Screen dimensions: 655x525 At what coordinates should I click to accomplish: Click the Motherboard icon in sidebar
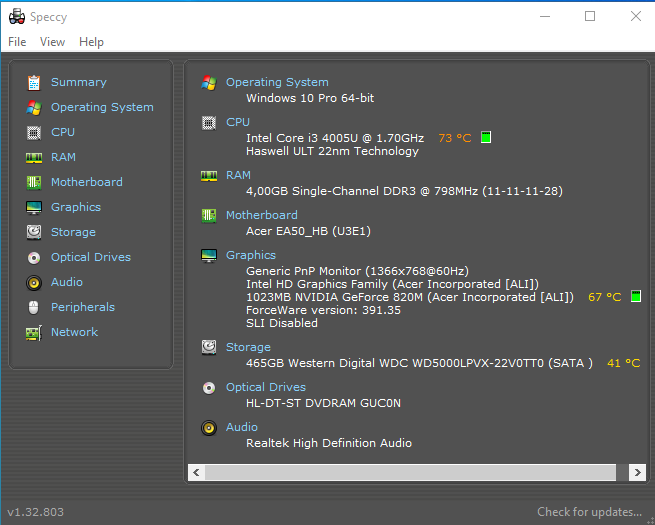[34, 183]
